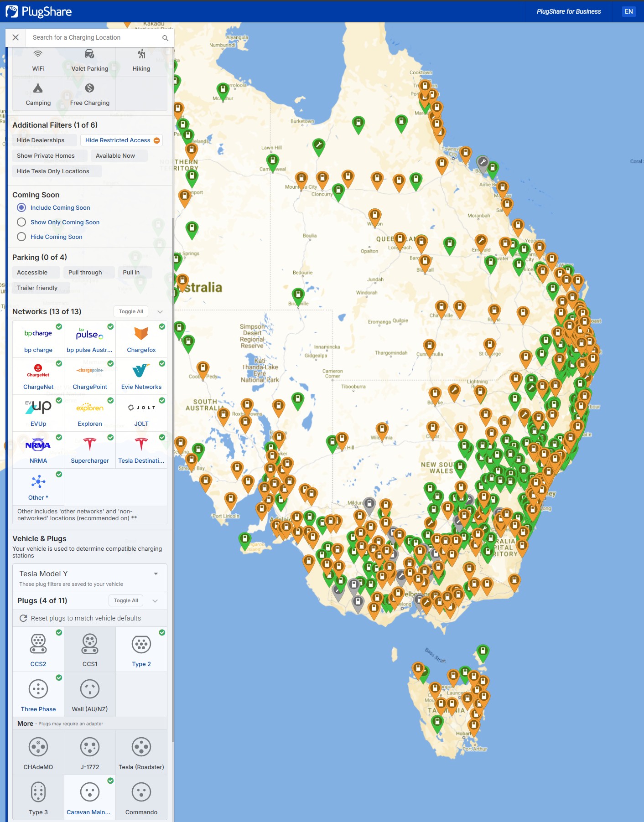Toggle the Exploren network
Image resolution: width=644 pixels, height=822 pixels.
coord(90,413)
